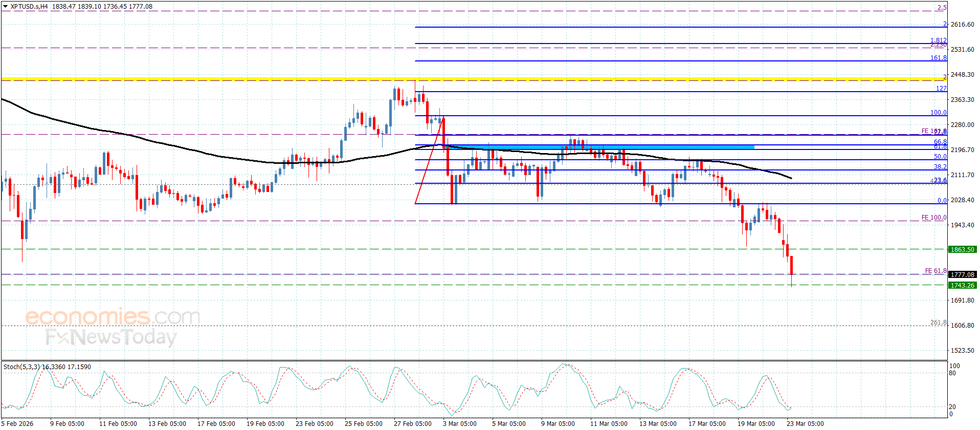Click the 27 Feb 05:00 time label

tap(413, 424)
